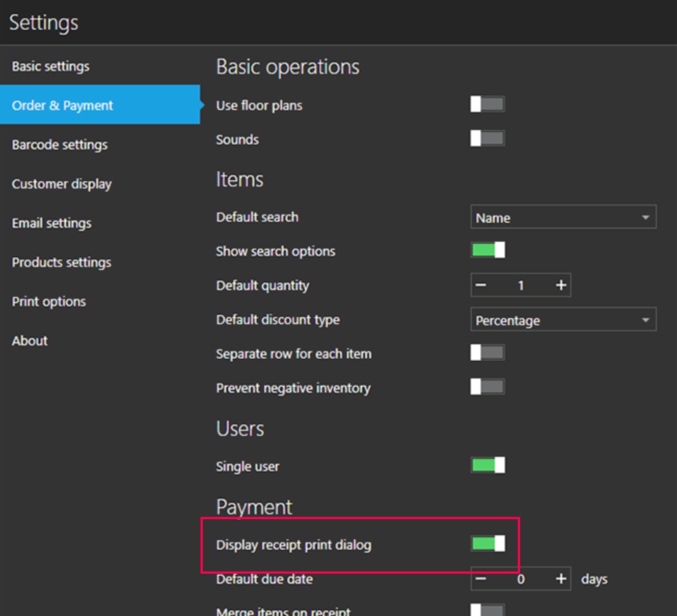Toggle Merge items on receipt switch
This screenshot has height=616, width=677.
pos(487,610)
